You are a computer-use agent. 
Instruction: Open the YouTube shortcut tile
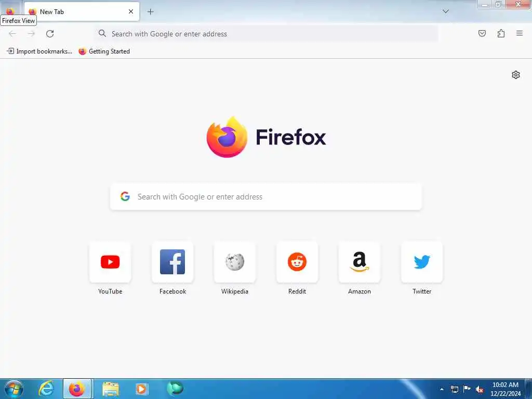click(x=110, y=262)
